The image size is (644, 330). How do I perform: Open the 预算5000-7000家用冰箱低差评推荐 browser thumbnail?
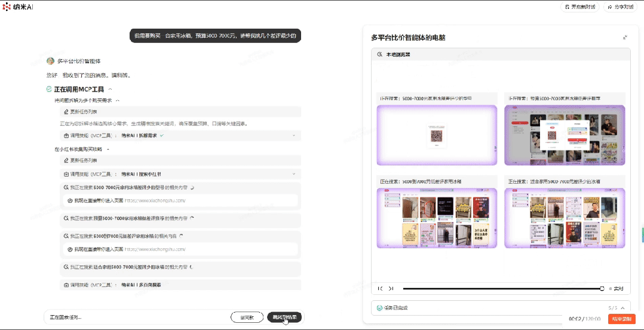(x=565, y=135)
